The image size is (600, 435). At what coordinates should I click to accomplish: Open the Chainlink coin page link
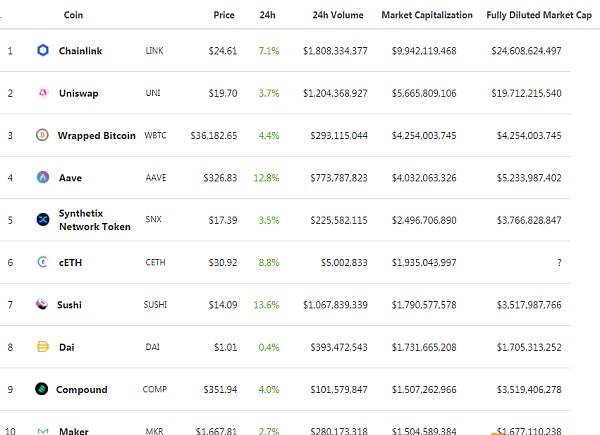coord(80,51)
